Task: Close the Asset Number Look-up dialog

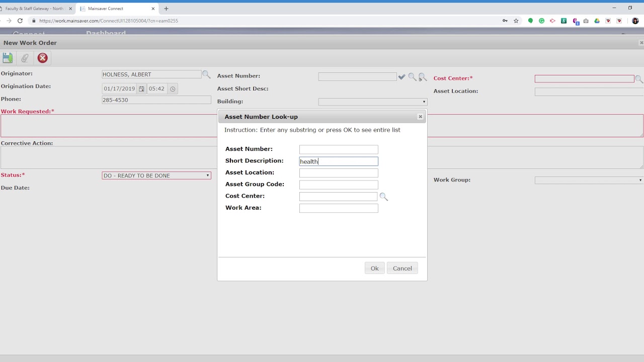Action: coord(420,117)
